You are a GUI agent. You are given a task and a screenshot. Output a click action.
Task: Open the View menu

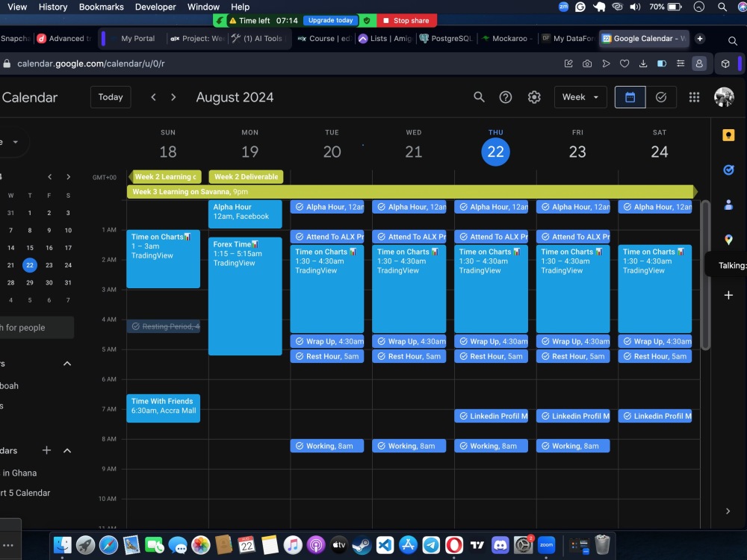coord(17,7)
